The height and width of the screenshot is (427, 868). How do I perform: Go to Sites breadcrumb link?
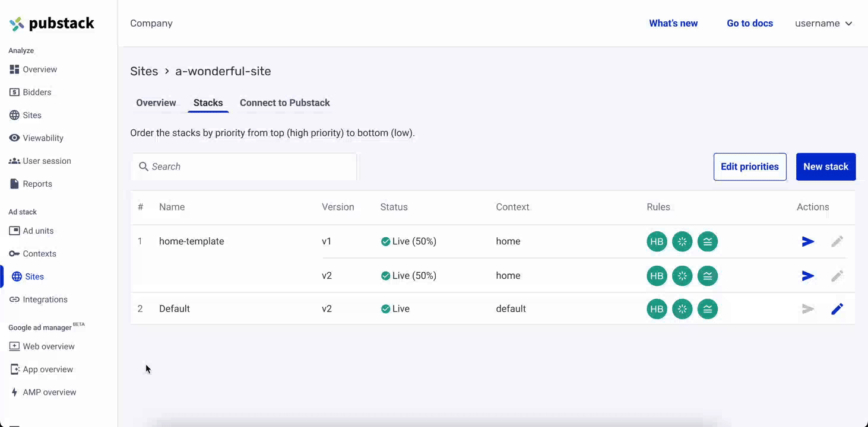[x=144, y=71]
